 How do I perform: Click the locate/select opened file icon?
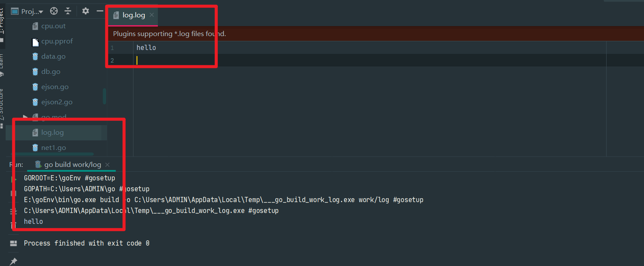pyautogui.click(x=54, y=11)
